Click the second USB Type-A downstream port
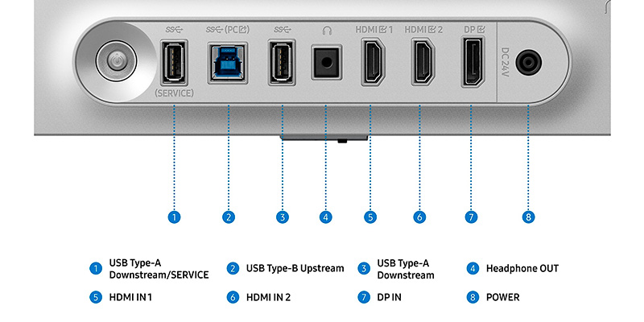The width and height of the screenshot is (644, 322). click(x=282, y=62)
